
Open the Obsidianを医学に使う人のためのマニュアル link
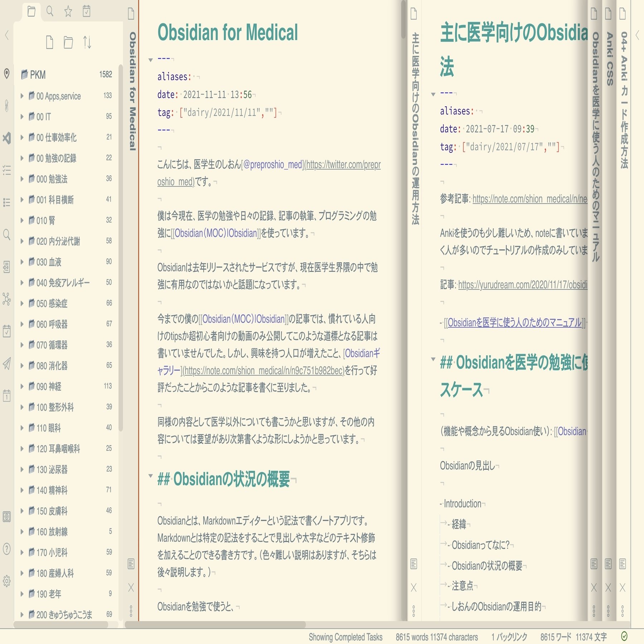(x=514, y=323)
